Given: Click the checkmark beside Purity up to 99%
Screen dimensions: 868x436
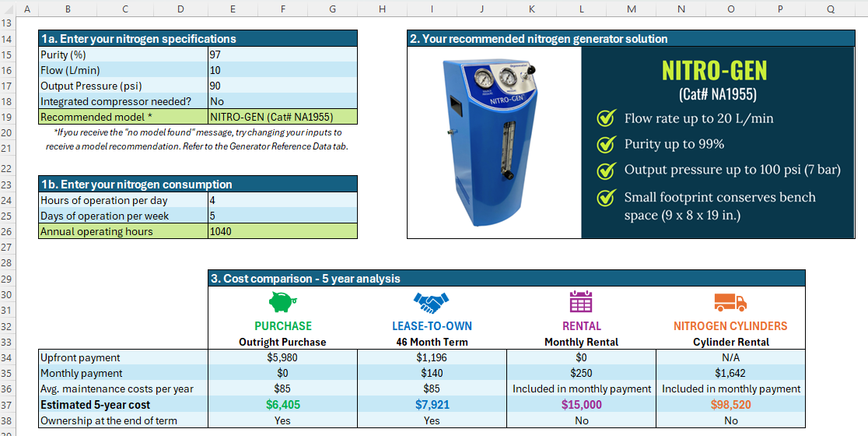Looking at the screenshot, I should coord(607,145).
